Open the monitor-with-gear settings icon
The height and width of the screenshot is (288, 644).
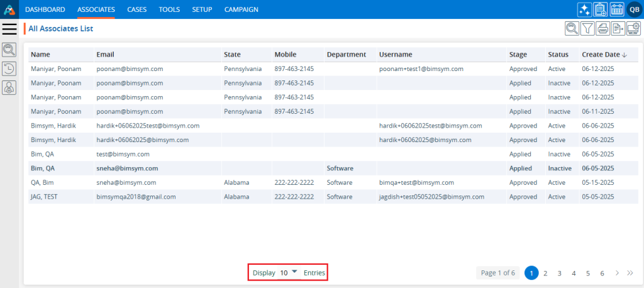pyautogui.click(x=633, y=28)
